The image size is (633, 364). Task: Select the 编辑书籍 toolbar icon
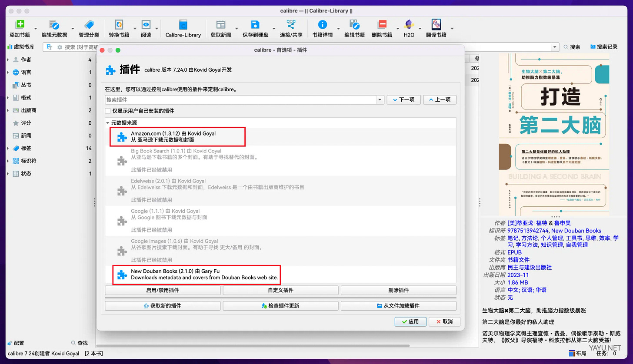(354, 25)
